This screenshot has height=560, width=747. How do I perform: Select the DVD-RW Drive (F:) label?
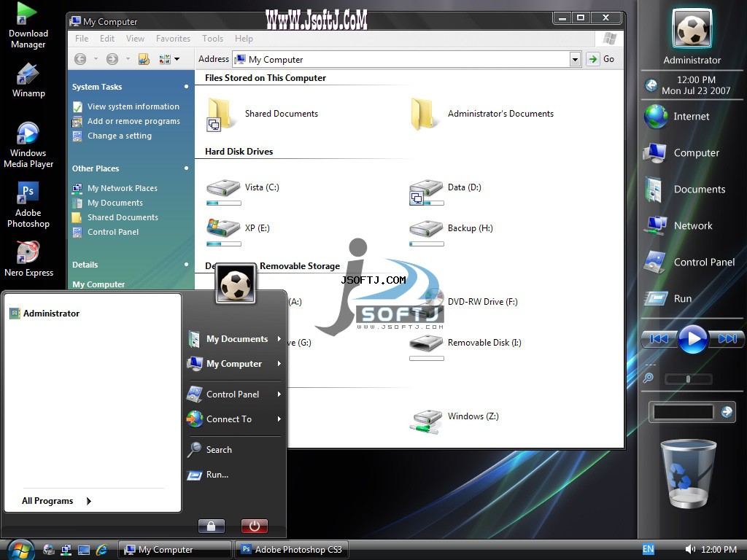[483, 301]
